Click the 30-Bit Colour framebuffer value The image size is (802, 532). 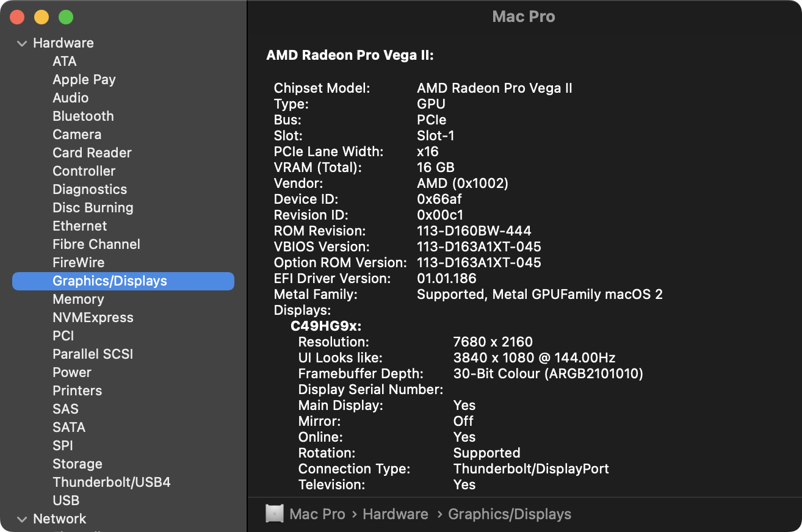click(x=548, y=373)
